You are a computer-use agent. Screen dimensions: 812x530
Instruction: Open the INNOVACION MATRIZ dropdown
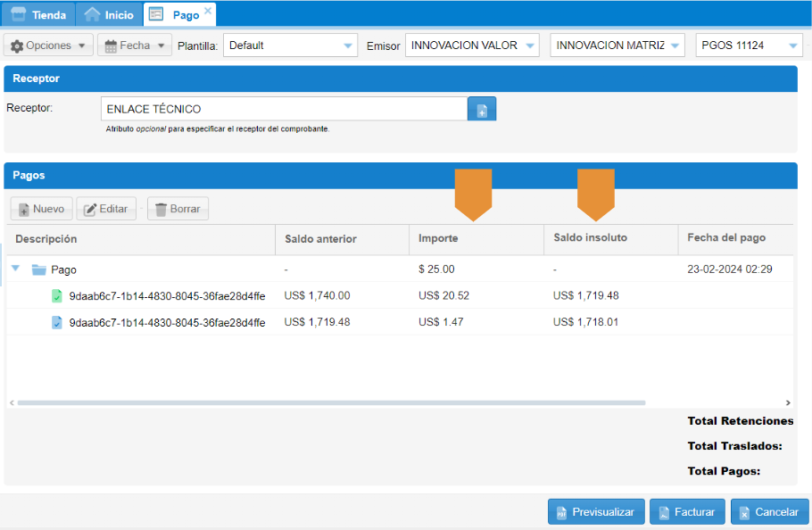tap(675, 46)
